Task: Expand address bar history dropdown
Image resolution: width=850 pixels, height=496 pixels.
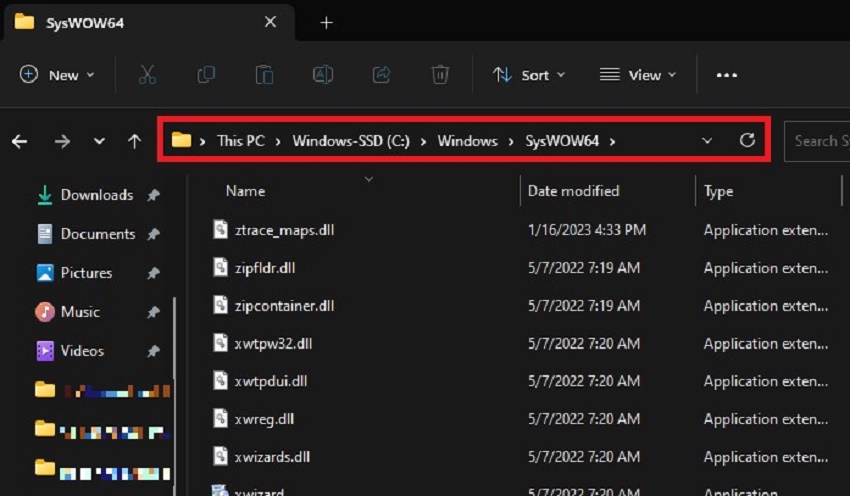Action: (707, 141)
